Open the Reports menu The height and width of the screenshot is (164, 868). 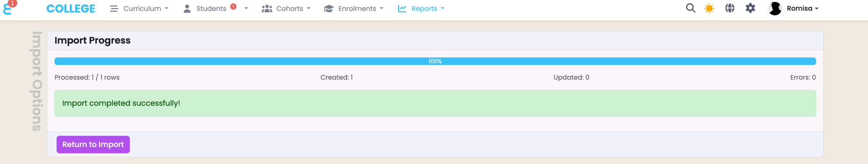[424, 8]
